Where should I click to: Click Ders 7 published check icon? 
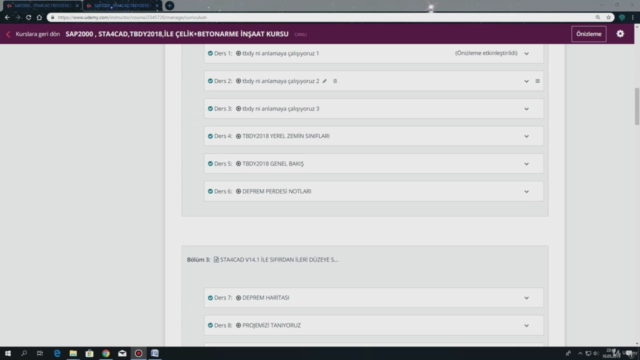[210, 298]
